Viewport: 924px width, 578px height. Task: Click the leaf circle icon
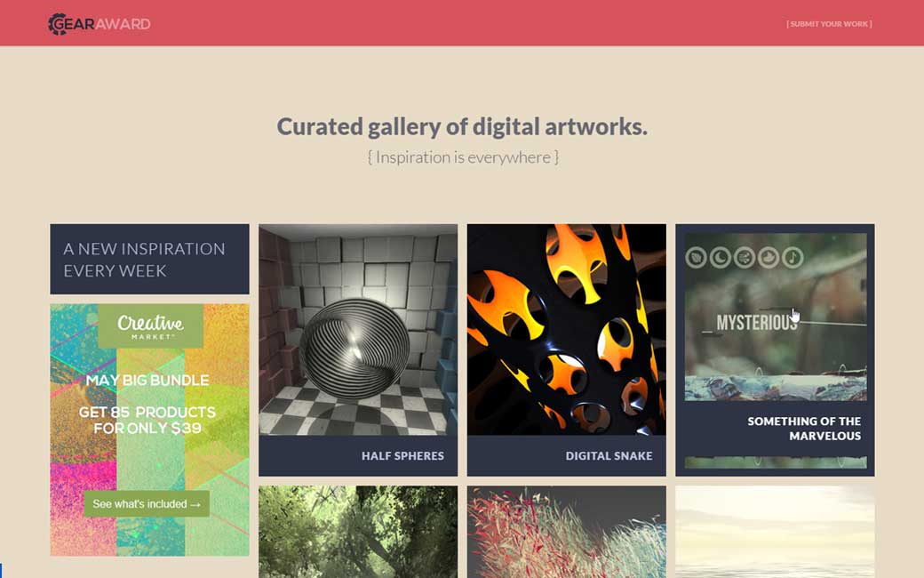pyautogui.click(x=696, y=258)
